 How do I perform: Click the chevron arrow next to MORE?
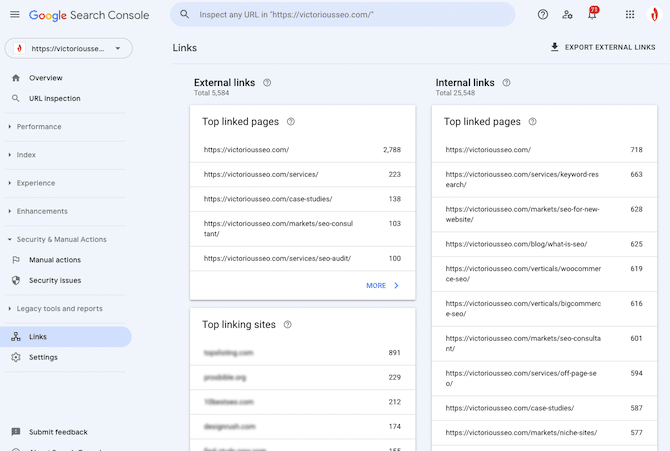pyautogui.click(x=396, y=286)
